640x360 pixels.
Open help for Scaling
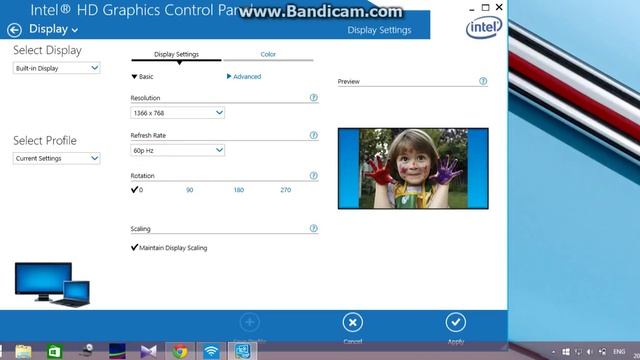313,228
